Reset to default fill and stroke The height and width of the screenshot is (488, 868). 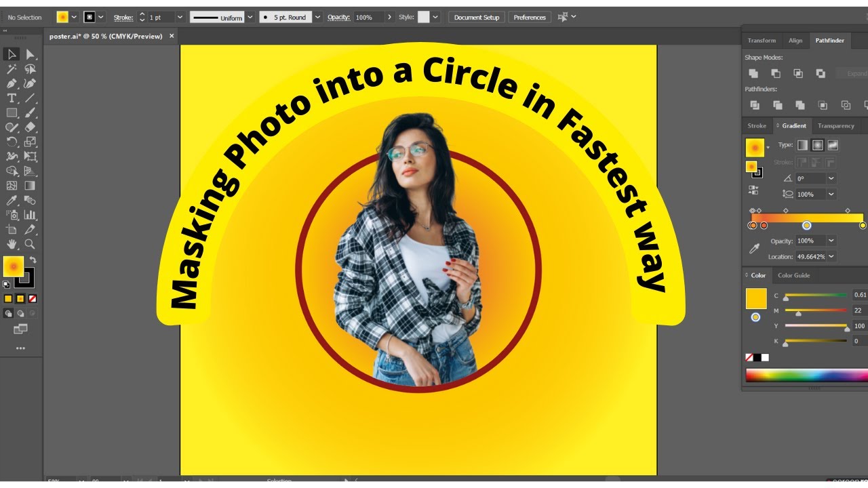pos(7,284)
